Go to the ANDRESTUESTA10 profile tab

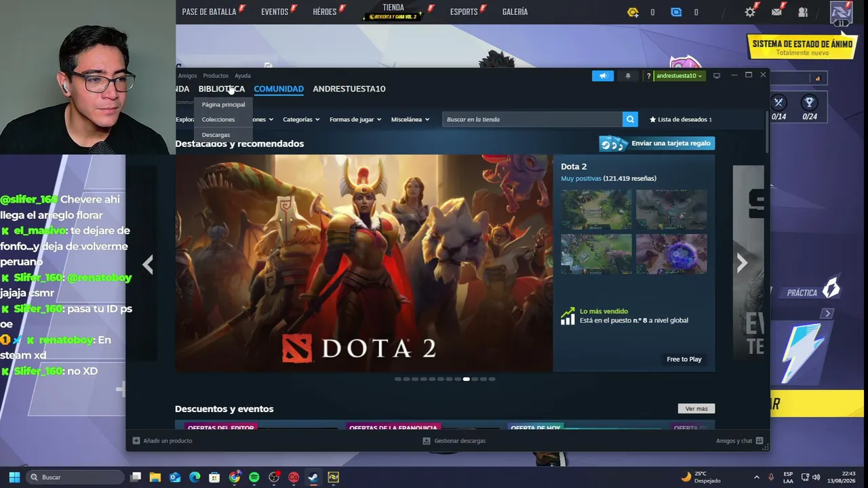point(349,89)
